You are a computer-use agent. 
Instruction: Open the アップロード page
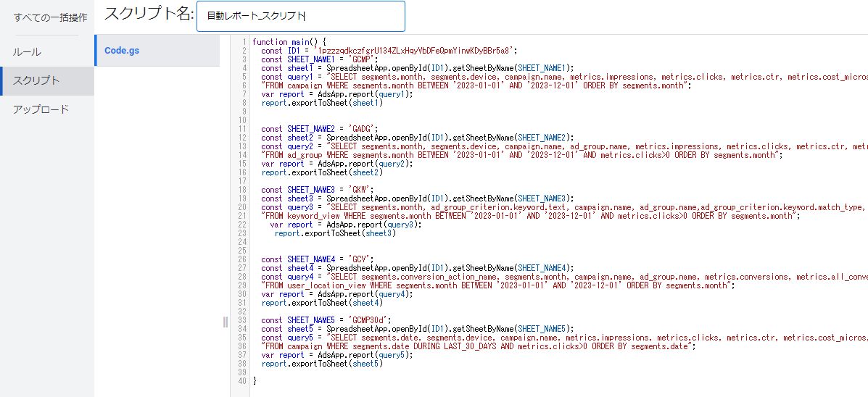[x=41, y=109]
